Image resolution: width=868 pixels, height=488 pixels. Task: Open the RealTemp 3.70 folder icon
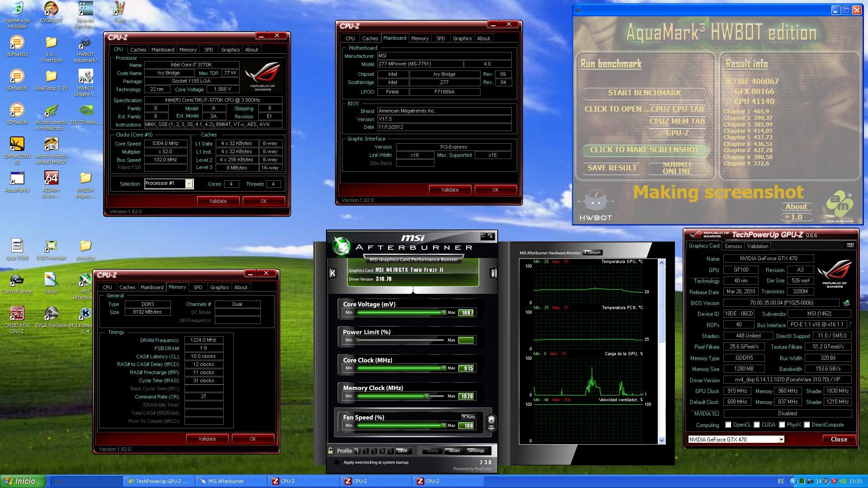(51, 80)
